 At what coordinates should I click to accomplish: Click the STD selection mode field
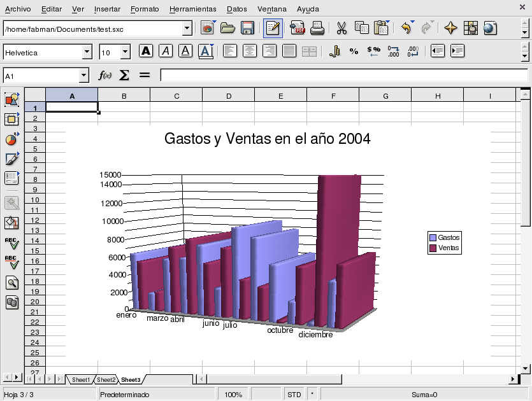coord(294,395)
